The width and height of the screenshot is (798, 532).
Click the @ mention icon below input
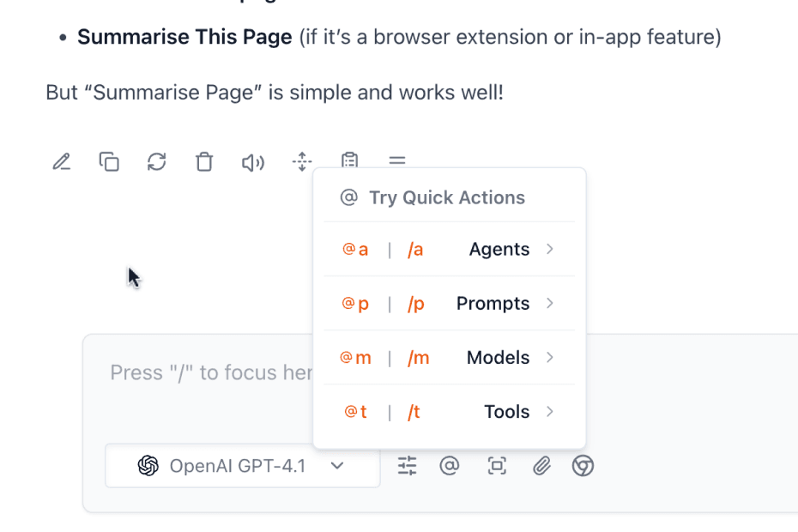pyautogui.click(x=450, y=466)
